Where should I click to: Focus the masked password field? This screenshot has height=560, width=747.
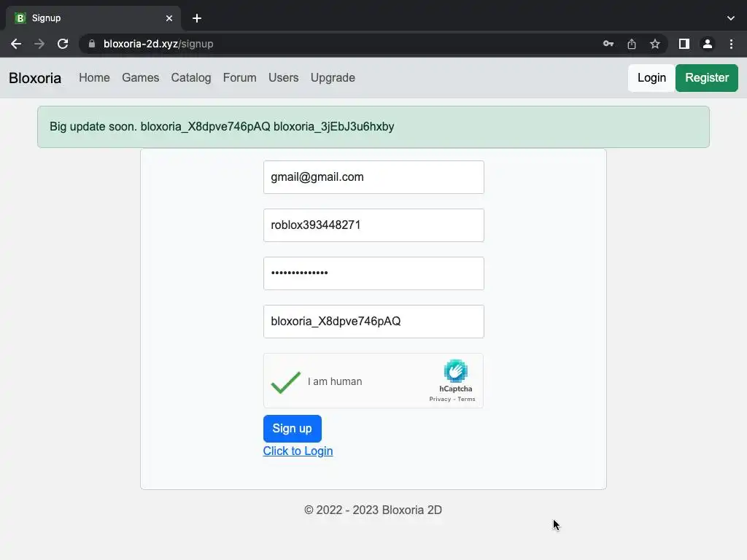[x=373, y=273]
